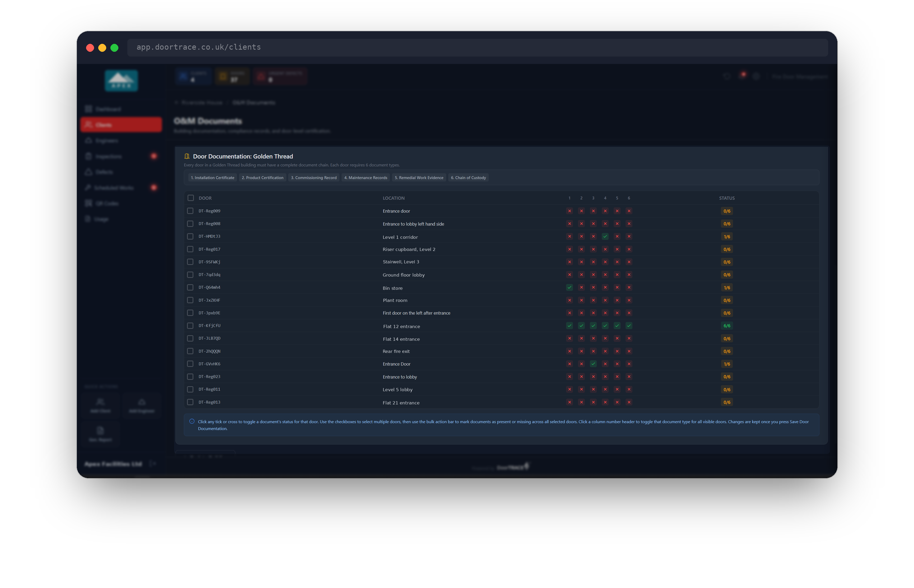
Task: Click the door ID DT-Reg017
Action: click(209, 249)
